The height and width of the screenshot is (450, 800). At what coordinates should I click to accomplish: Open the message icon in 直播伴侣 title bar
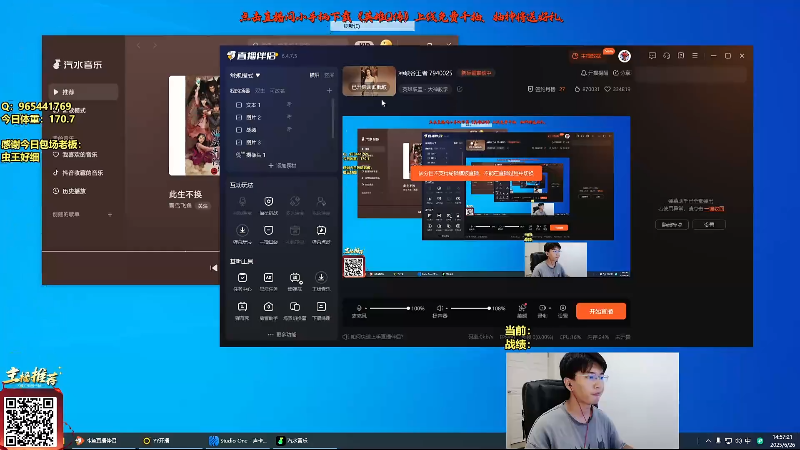click(x=652, y=56)
